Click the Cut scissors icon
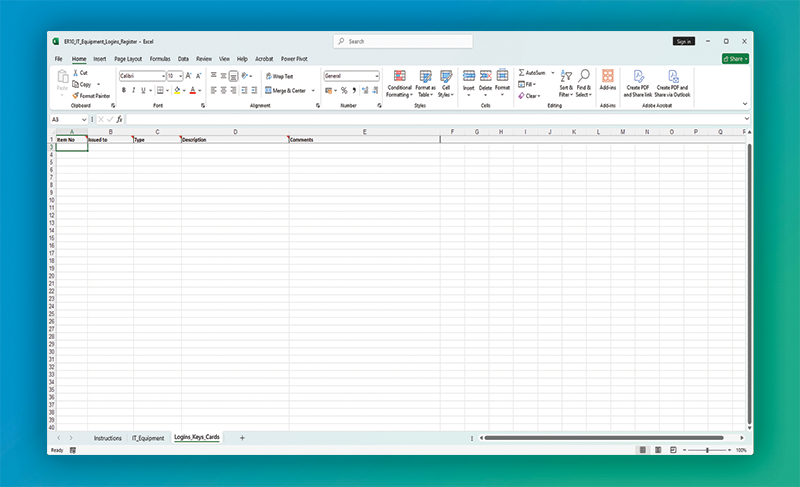The height and width of the screenshot is (487, 800). point(76,73)
